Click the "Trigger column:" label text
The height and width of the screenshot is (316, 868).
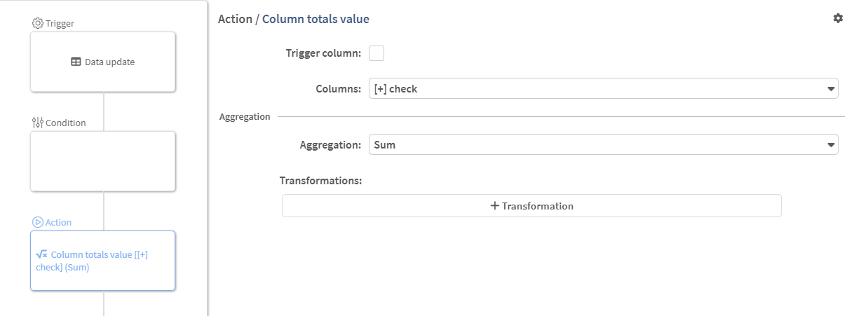pyautogui.click(x=323, y=53)
